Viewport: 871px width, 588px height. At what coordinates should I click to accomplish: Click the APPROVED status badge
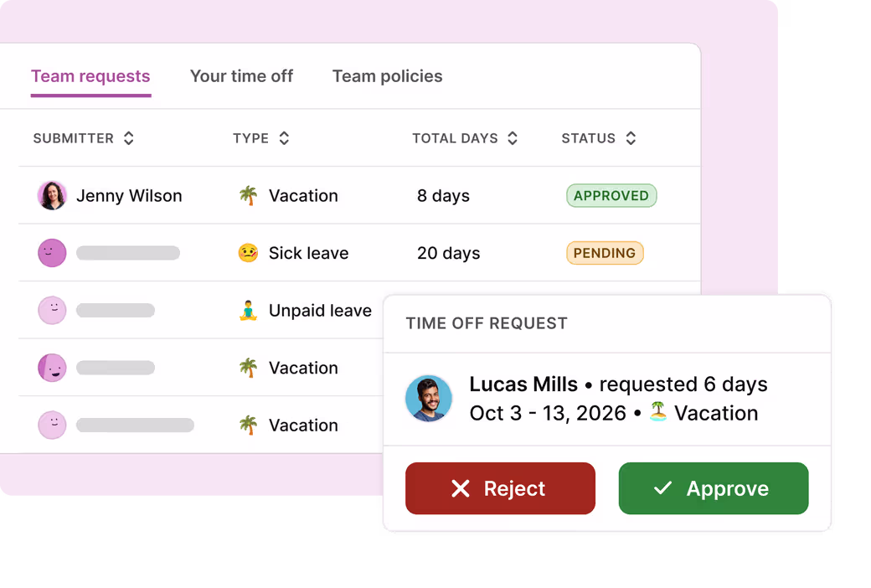(x=611, y=196)
